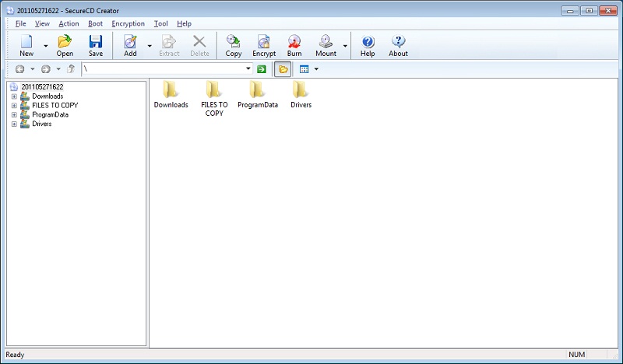
Task: Click the Ready status bar text
Action: tap(15, 355)
